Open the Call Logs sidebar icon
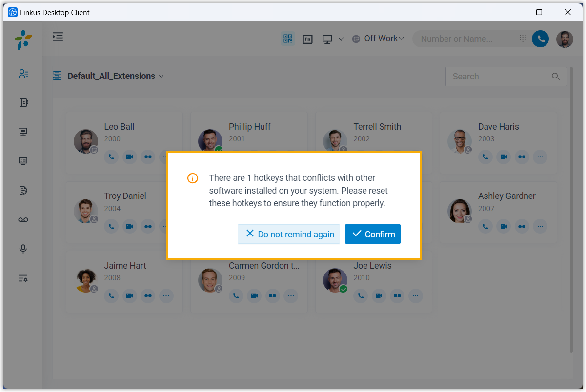This screenshot has width=586, height=392. tap(23, 190)
